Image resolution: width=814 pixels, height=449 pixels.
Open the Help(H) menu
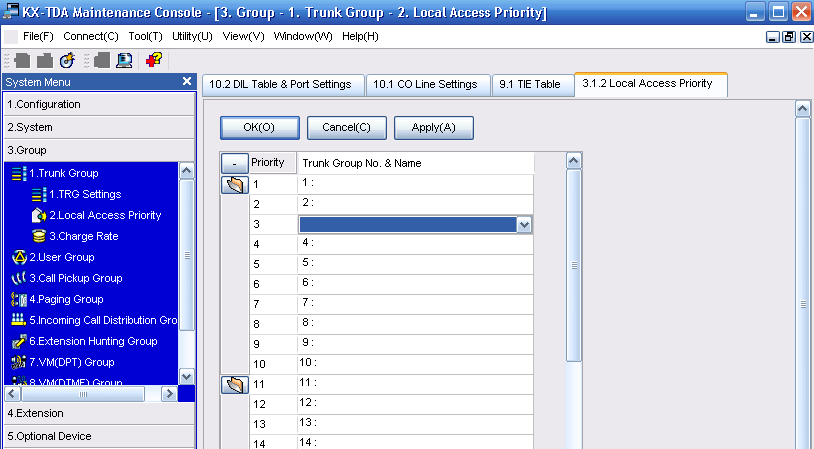click(x=360, y=36)
